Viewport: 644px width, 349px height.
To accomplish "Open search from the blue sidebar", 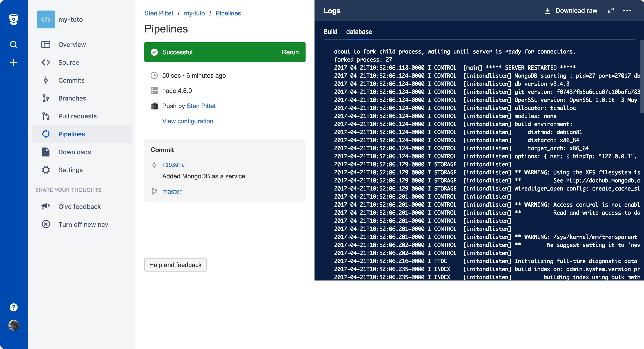I will (x=14, y=45).
